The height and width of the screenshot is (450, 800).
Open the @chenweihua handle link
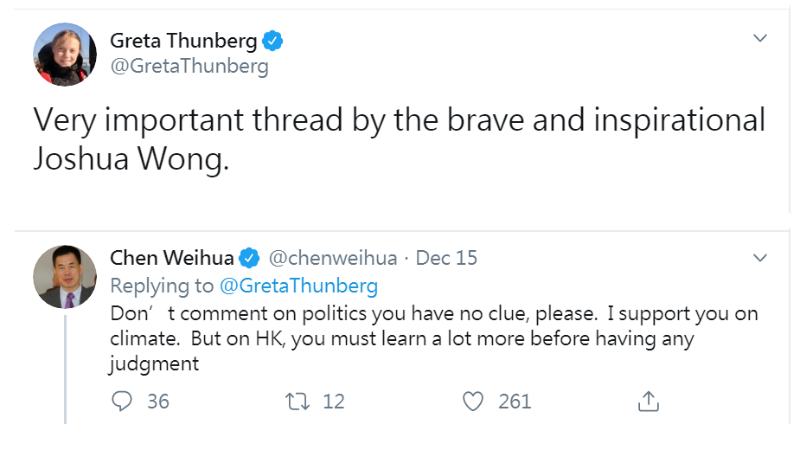333,258
